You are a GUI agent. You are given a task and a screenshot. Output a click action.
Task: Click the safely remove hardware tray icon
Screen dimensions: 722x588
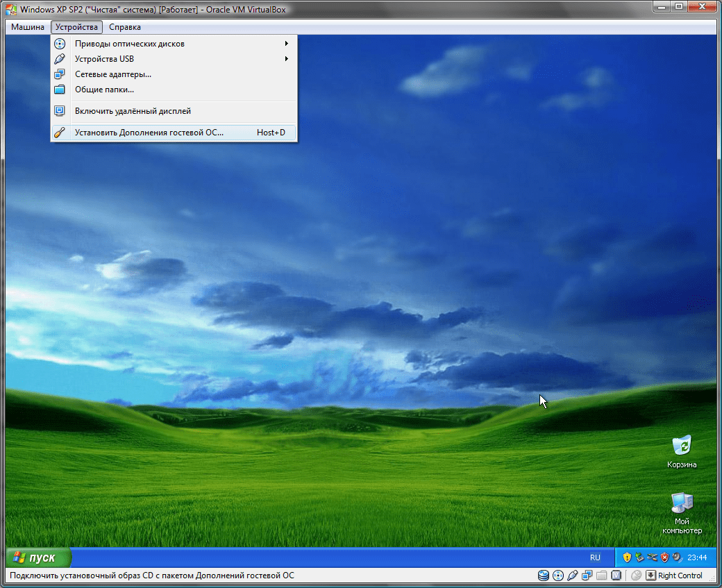click(x=639, y=557)
